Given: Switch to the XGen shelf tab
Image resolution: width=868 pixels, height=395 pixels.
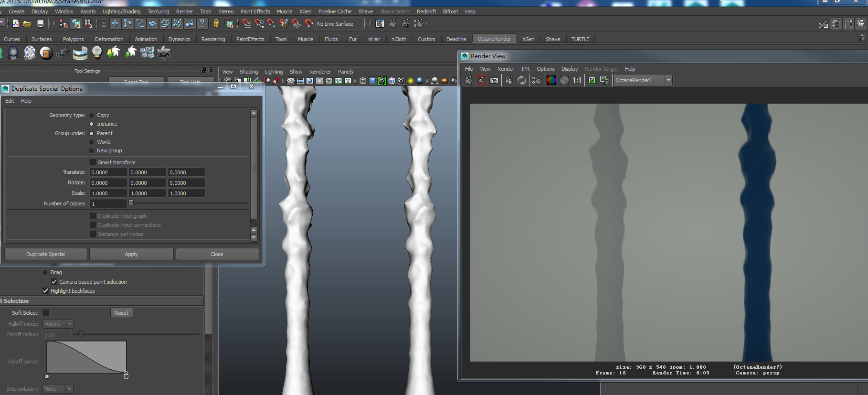Looking at the screenshot, I should click(x=528, y=39).
